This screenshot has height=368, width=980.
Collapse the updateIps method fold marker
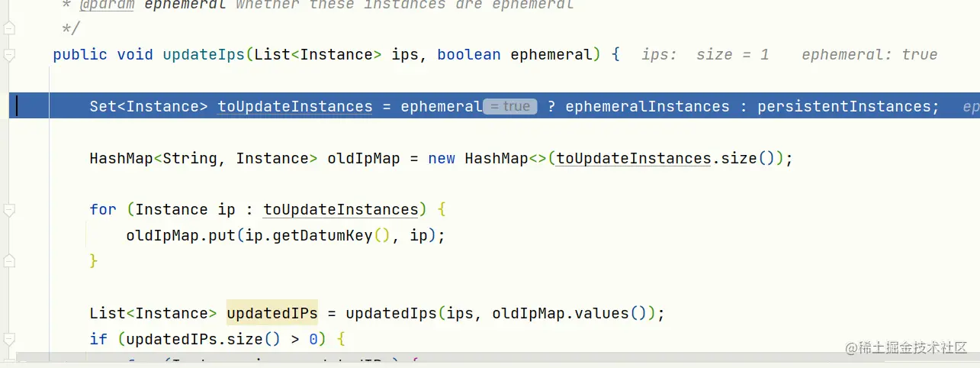point(9,55)
